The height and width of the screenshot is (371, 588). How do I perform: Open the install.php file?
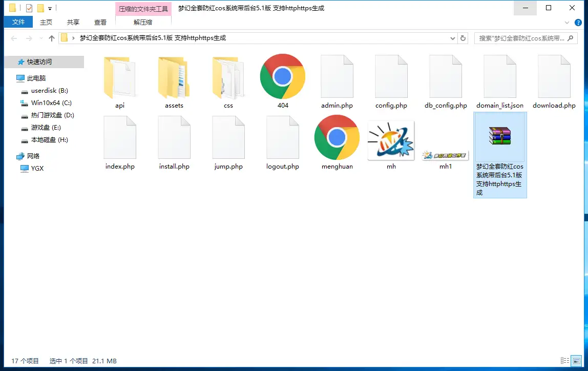174,137
